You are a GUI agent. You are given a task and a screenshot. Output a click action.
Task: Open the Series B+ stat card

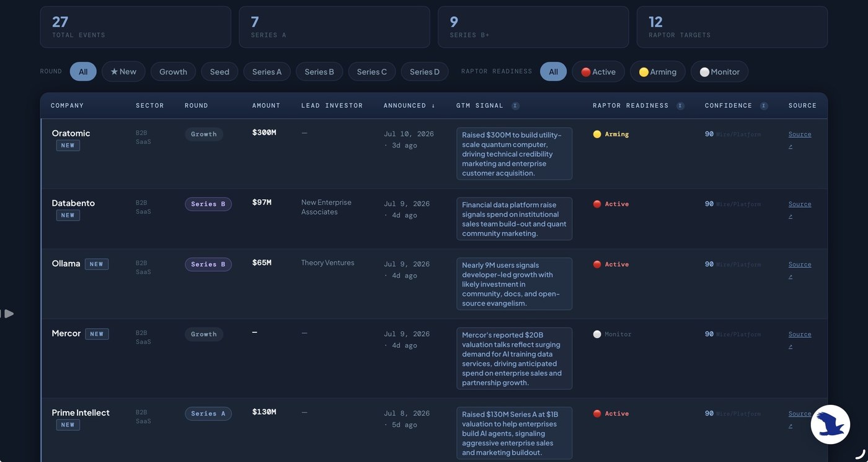coord(533,27)
